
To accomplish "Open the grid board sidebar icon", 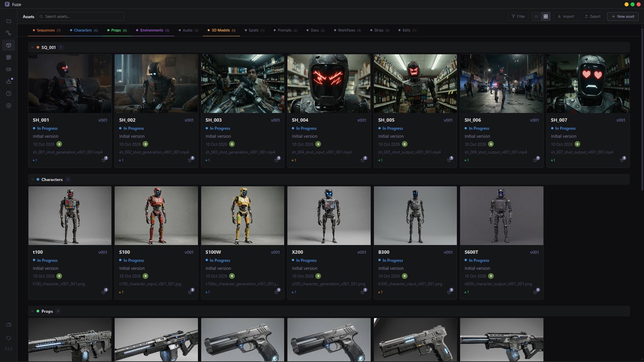I will pos(8,57).
